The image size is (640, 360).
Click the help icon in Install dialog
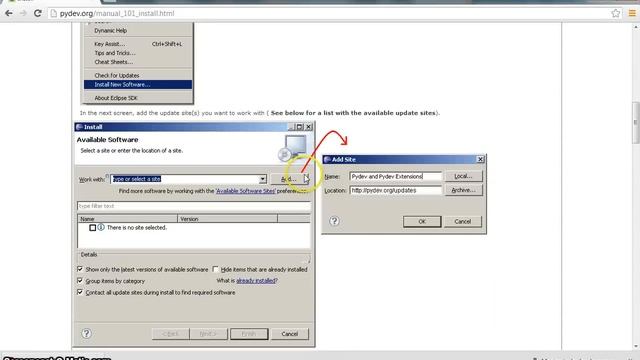(86, 333)
